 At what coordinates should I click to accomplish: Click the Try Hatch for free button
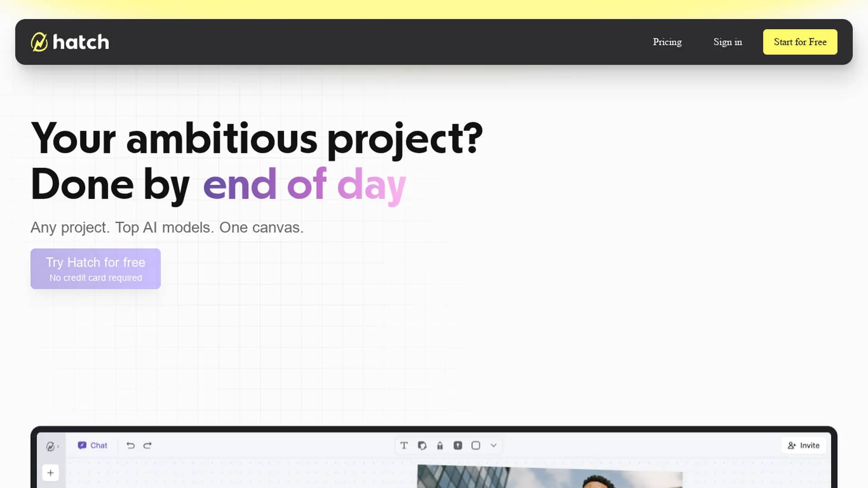click(x=95, y=269)
